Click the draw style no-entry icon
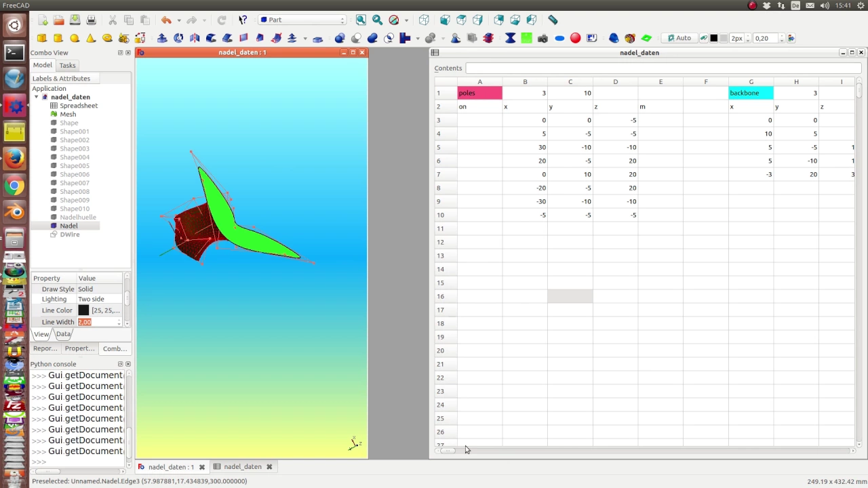 pos(393,20)
